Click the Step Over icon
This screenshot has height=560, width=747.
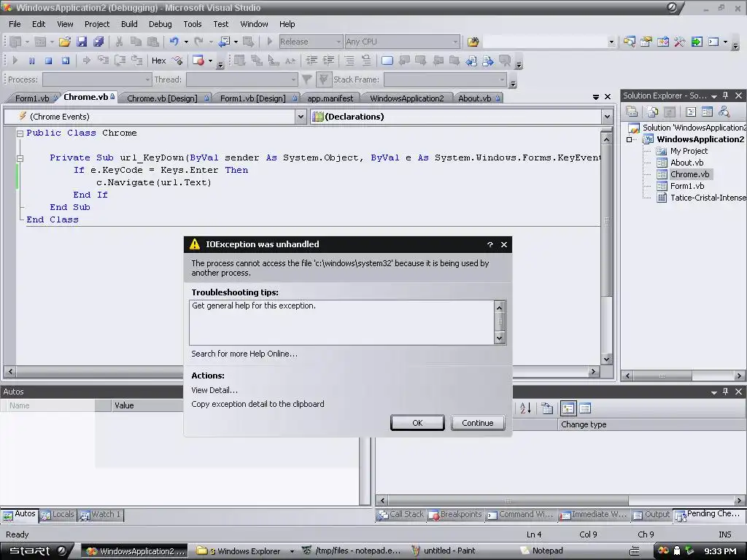click(x=120, y=61)
